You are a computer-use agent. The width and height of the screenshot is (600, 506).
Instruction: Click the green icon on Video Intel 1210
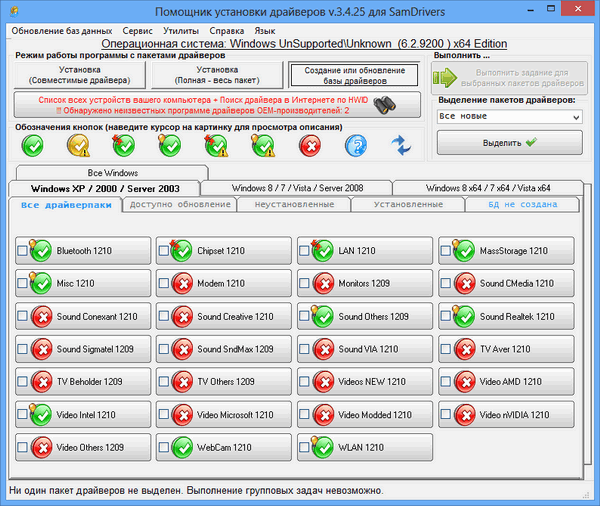coord(41,415)
